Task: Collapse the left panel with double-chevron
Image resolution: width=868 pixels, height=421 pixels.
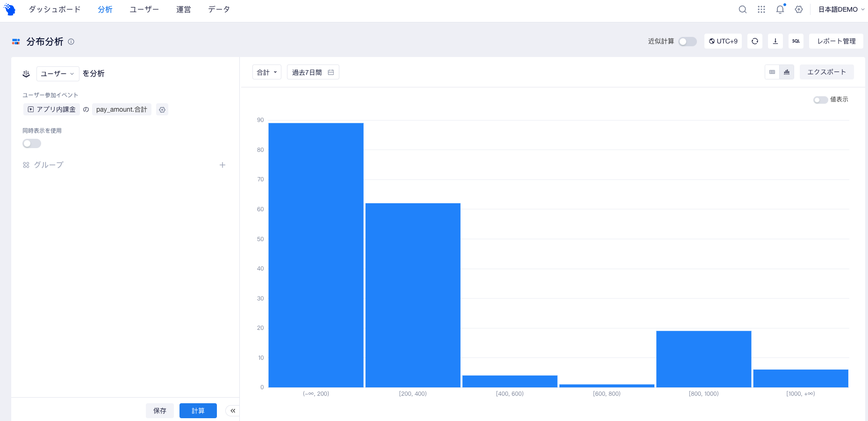Action: (x=232, y=411)
